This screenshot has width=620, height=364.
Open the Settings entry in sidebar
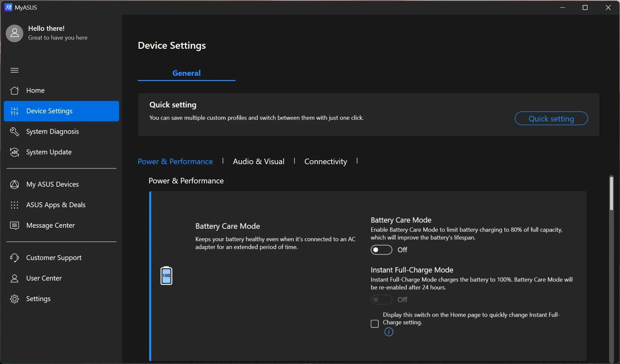61,299
